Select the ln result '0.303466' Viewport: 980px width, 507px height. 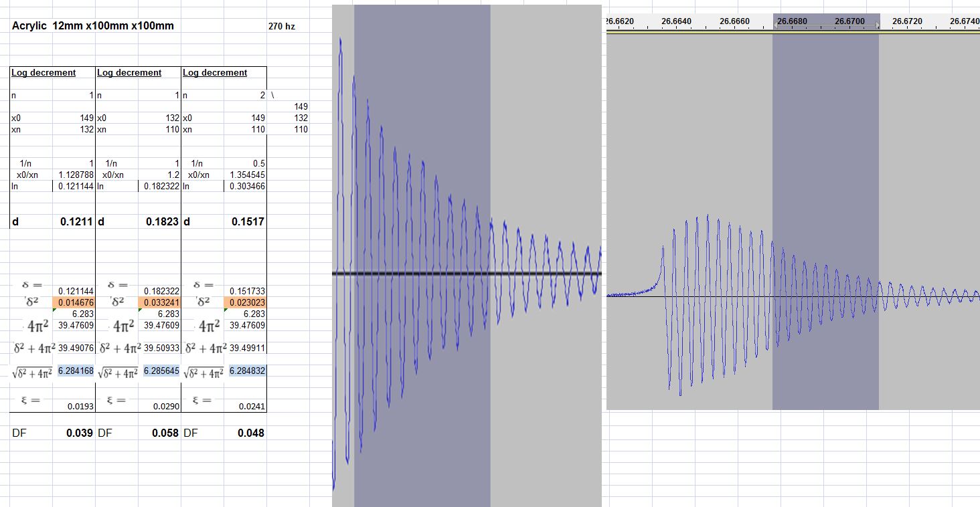pos(247,186)
